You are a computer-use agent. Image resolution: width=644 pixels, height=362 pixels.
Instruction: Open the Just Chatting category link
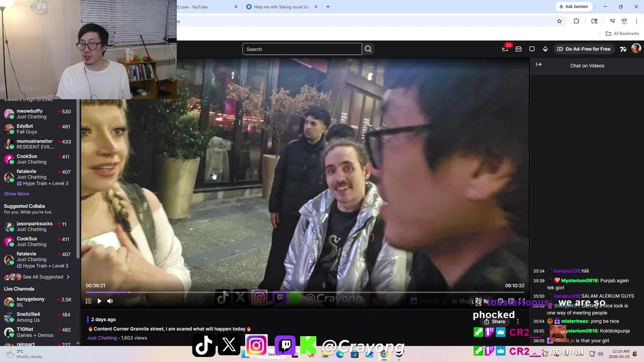click(x=102, y=338)
